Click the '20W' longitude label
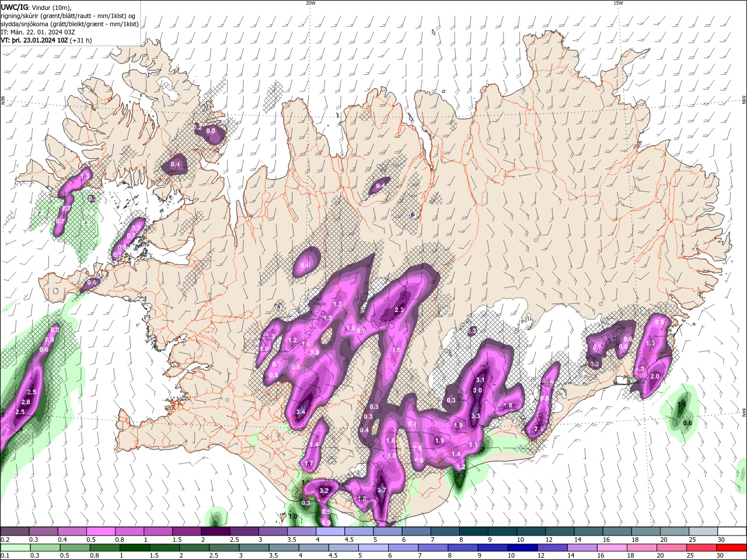This screenshot has width=747, height=560. point(310,3)
